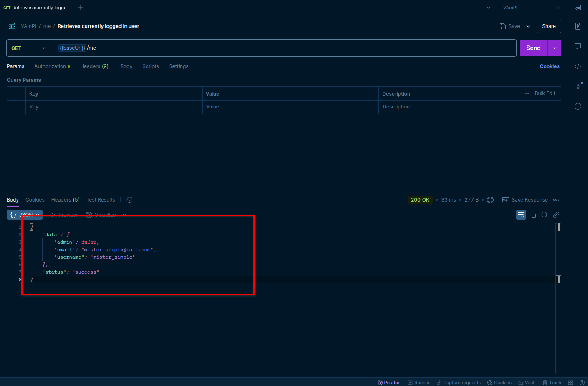Open the comments icon in right sidebar

click(578, 46)
